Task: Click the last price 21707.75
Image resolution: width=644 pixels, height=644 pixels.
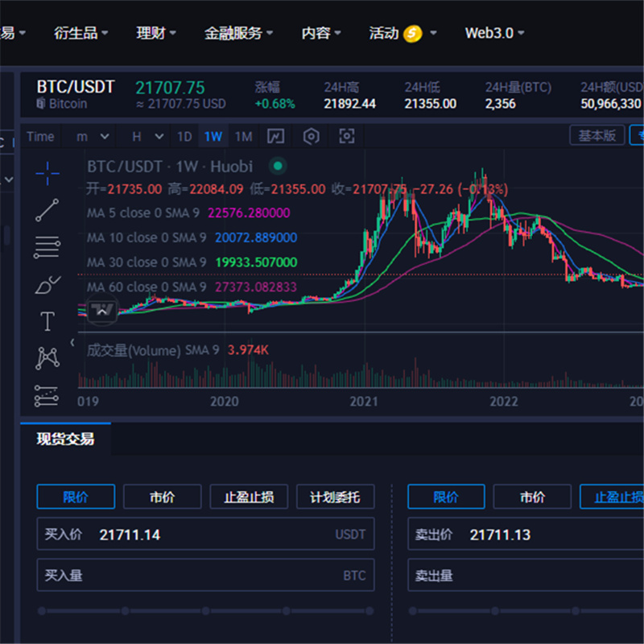Action: point(170,88)
